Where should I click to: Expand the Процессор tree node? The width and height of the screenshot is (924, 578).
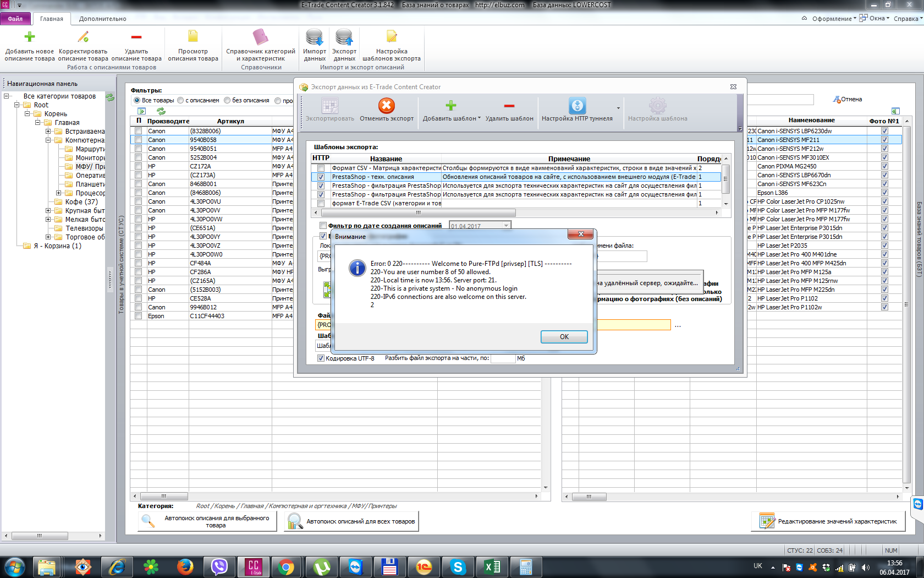[58, 193]
